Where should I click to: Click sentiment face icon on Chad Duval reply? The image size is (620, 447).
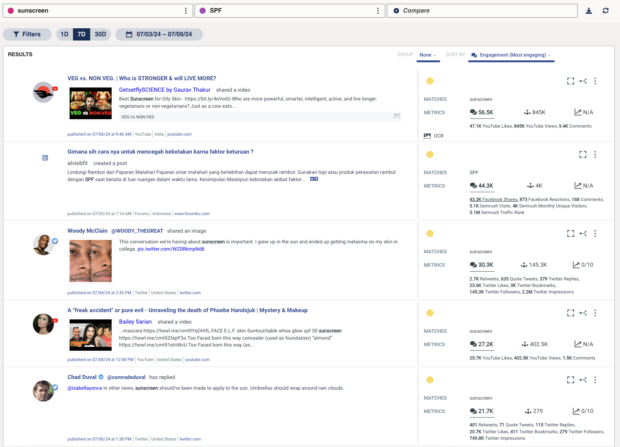point(430,380)
